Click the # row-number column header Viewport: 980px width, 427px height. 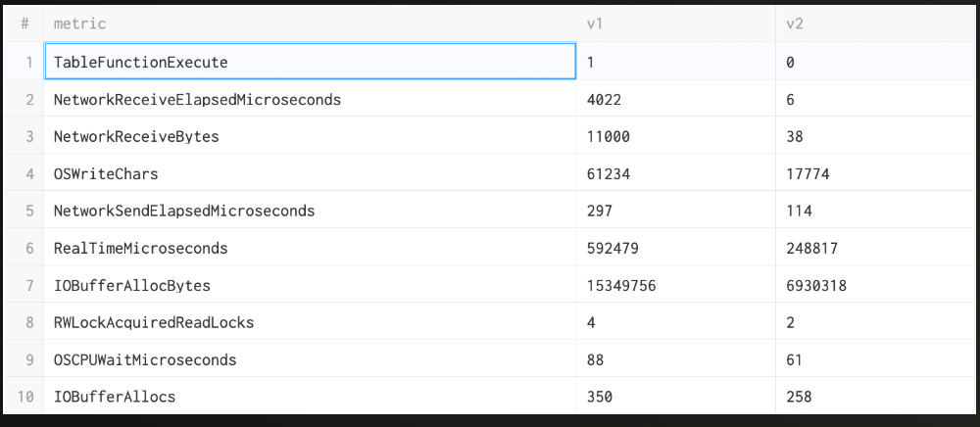tap(24, 23)
